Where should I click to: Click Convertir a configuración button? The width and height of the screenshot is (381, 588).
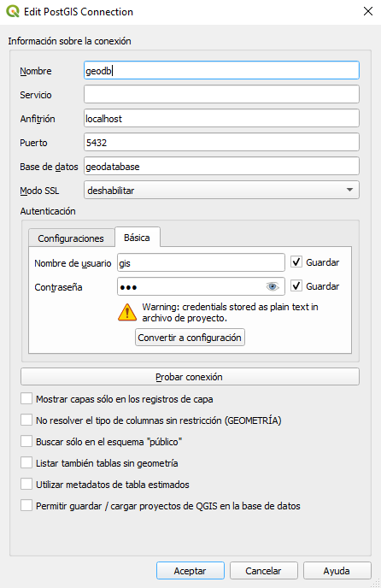[x=190, y=338]
